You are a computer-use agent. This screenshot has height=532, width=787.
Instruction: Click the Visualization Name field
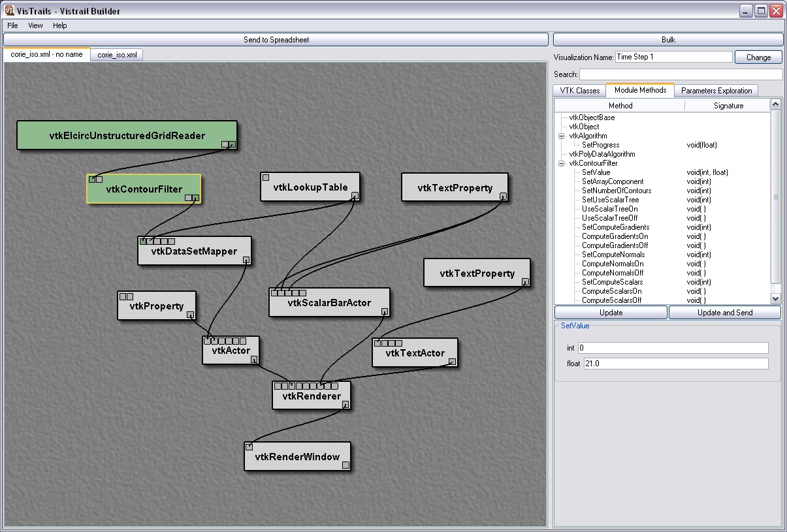click(x=673, y=57)
